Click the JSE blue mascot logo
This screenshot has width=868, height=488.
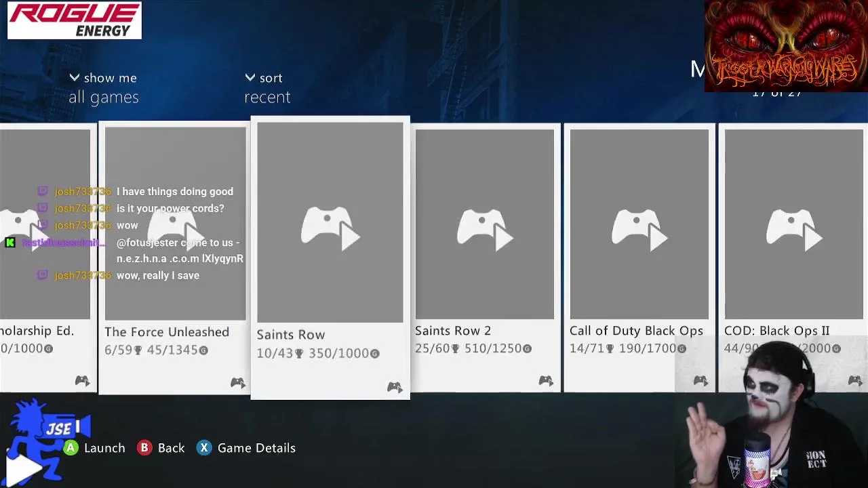pyautogui.click(x=46, y=441)
